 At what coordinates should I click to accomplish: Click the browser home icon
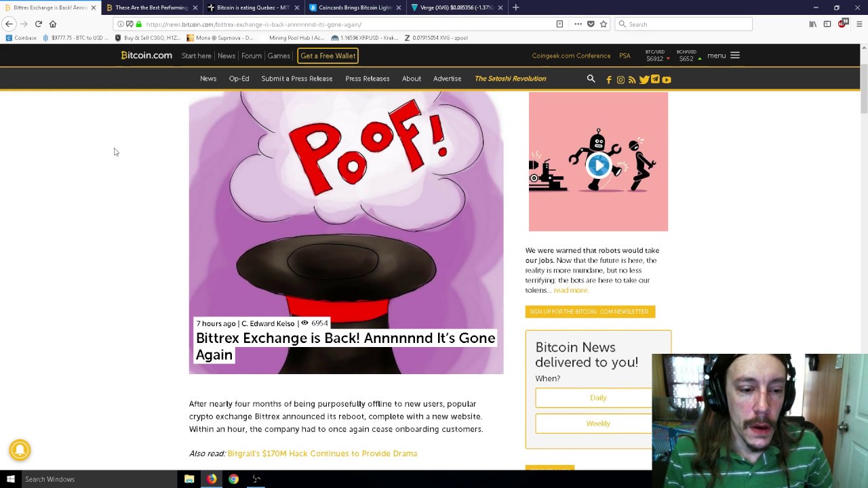coord(53,24)
